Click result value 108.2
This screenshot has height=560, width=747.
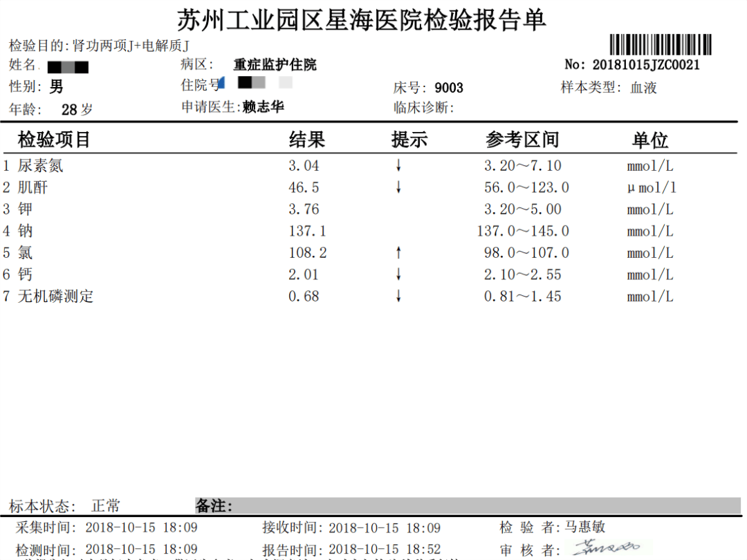307,253
